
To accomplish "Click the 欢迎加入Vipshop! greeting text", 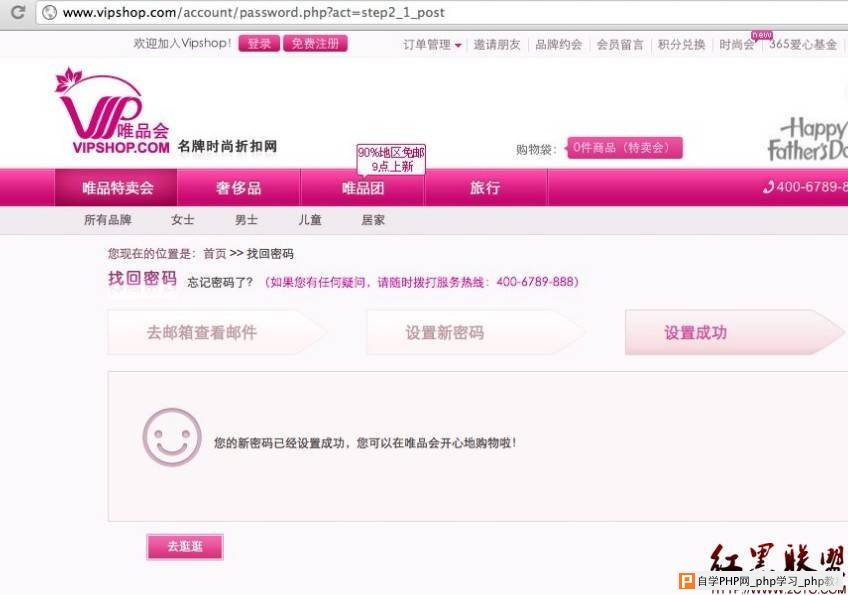I will 182,43.
